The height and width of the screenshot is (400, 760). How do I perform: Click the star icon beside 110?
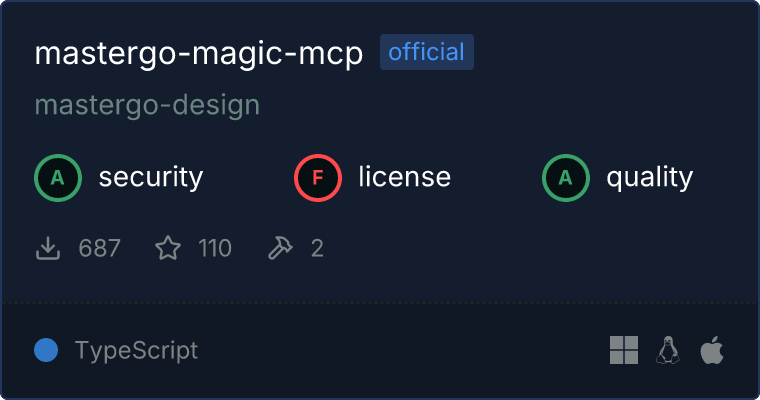168,248
